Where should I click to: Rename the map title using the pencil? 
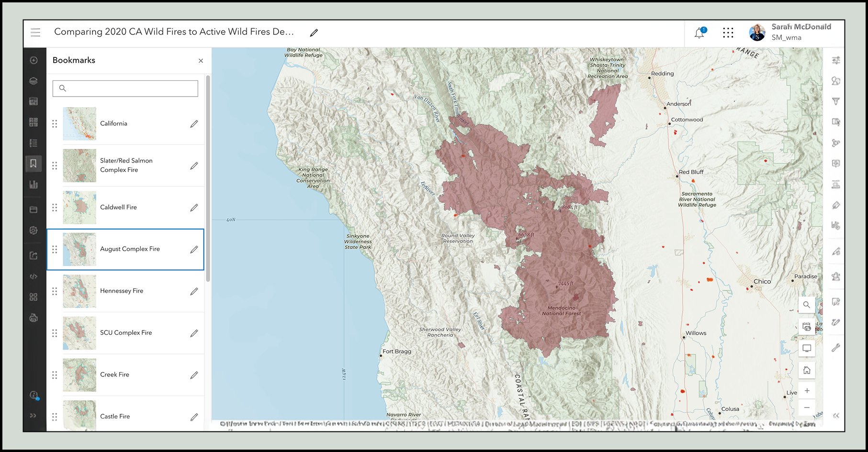tap(314, 33)
